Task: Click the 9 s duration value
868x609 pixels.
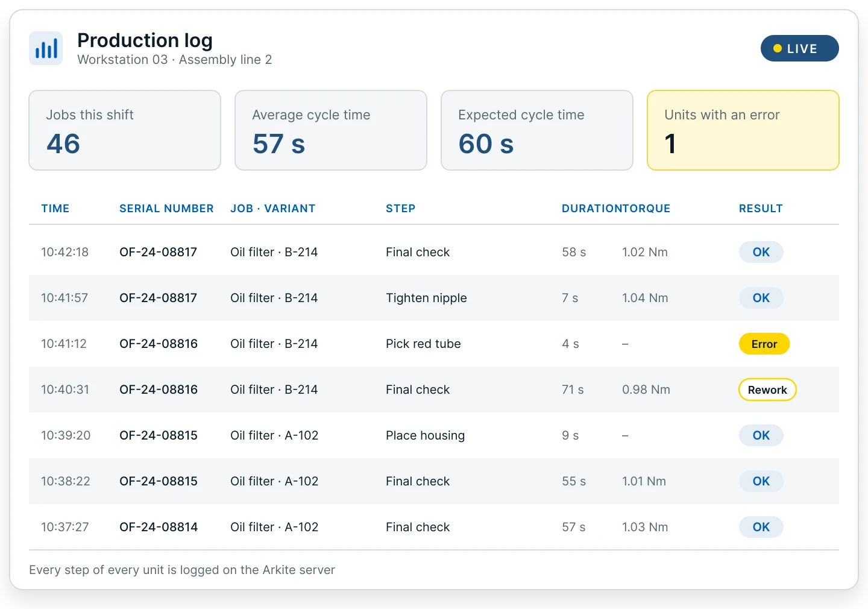Action: (x=570, y=435)
